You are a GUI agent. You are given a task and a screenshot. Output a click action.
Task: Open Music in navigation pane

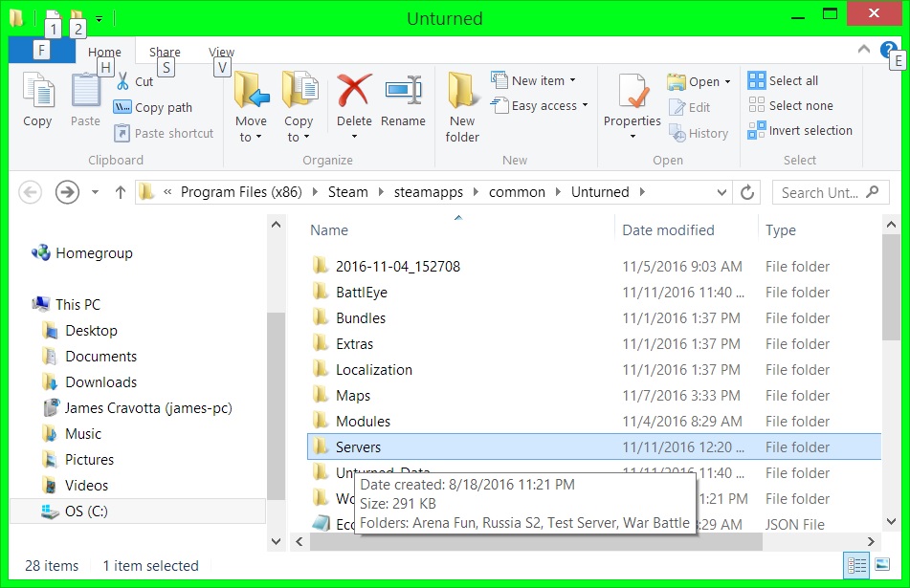pos(72,434)
